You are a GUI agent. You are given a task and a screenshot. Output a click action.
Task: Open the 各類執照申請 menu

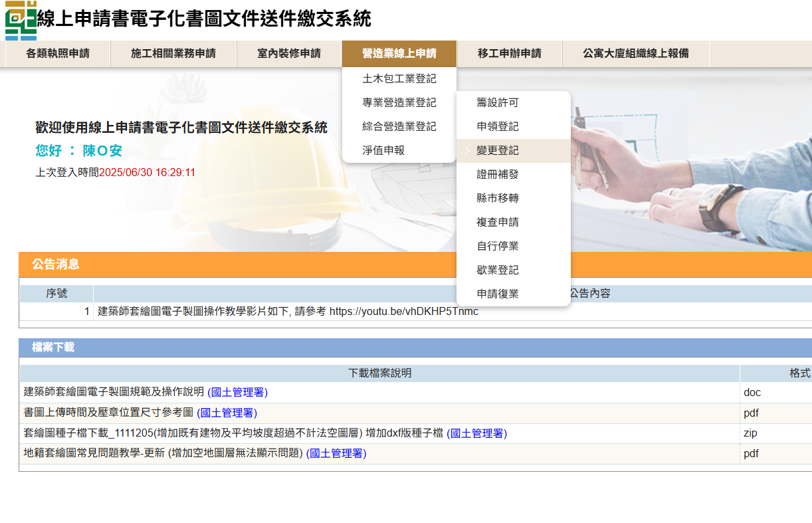click(x=58, y=54)
